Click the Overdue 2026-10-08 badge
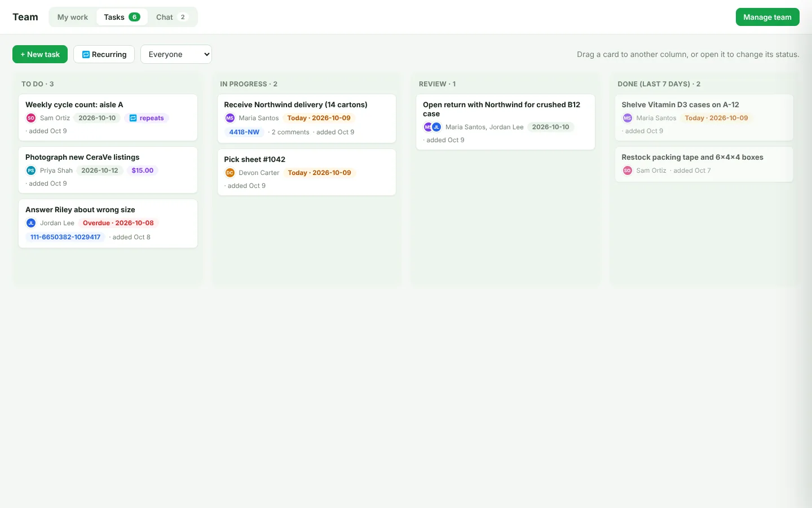812x508 pixels. tap(118, 223)
